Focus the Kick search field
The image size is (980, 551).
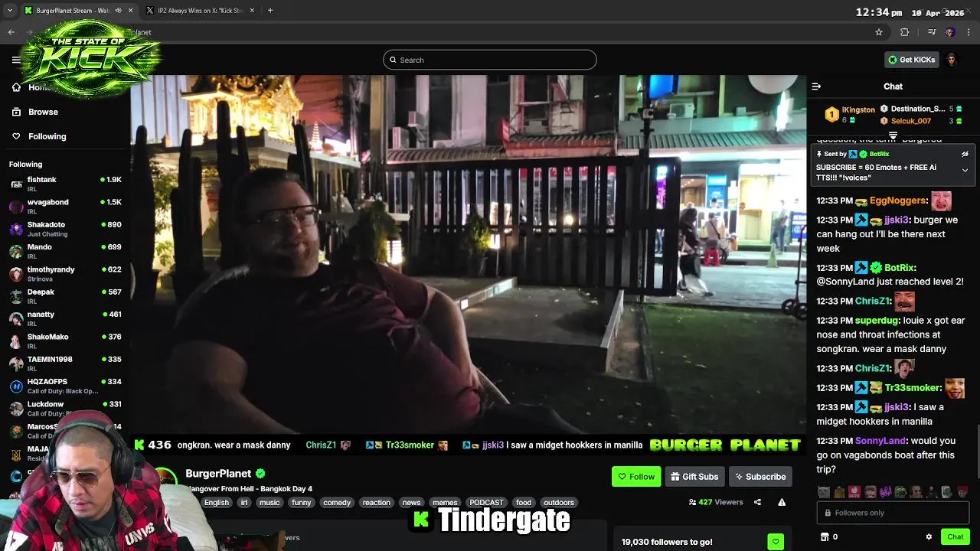click(490, 60)
